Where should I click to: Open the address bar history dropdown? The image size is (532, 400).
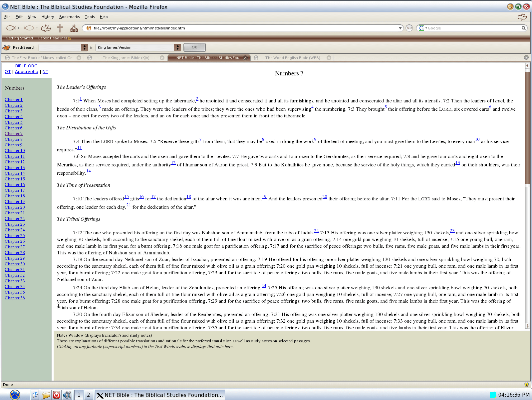point(400,28)
